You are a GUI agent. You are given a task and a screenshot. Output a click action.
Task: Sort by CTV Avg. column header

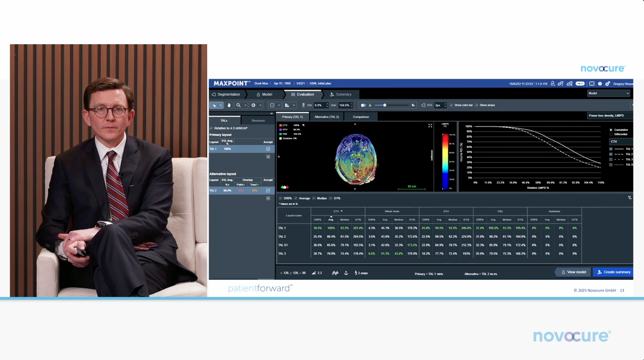coord(331,220)
